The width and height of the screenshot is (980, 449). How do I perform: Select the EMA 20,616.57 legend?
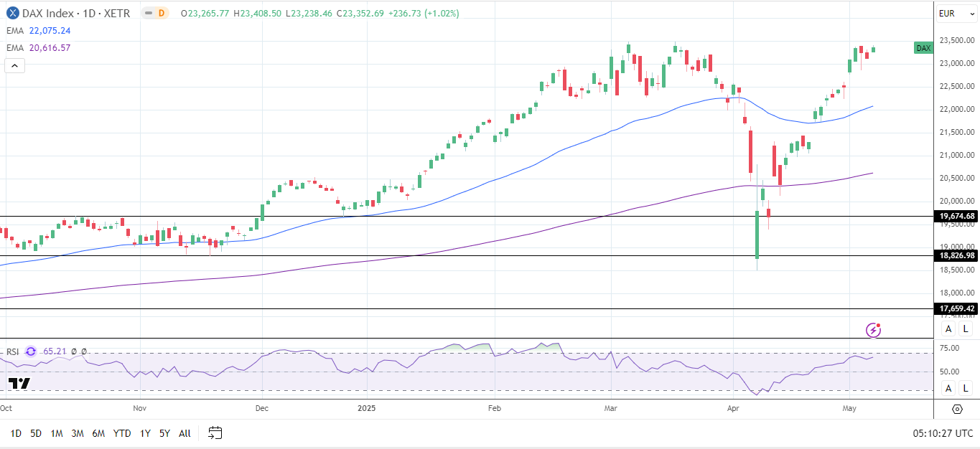tap(39, 48)
